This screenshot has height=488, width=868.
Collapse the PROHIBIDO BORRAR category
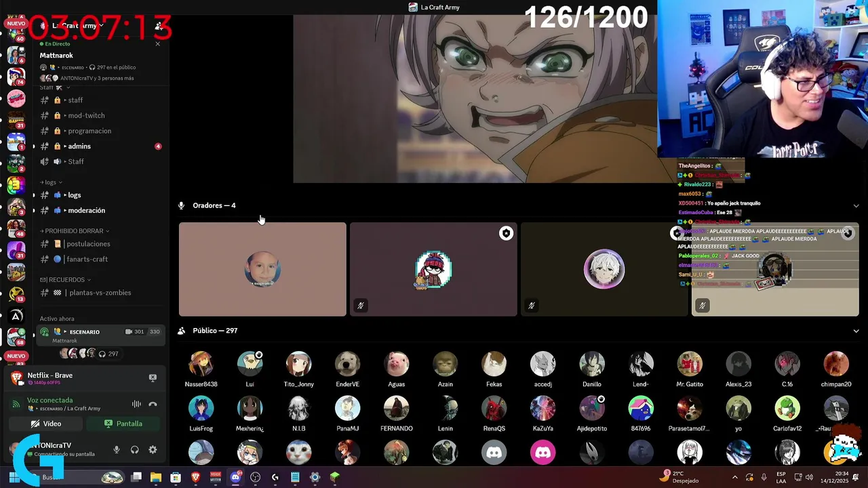coord(75,231)
